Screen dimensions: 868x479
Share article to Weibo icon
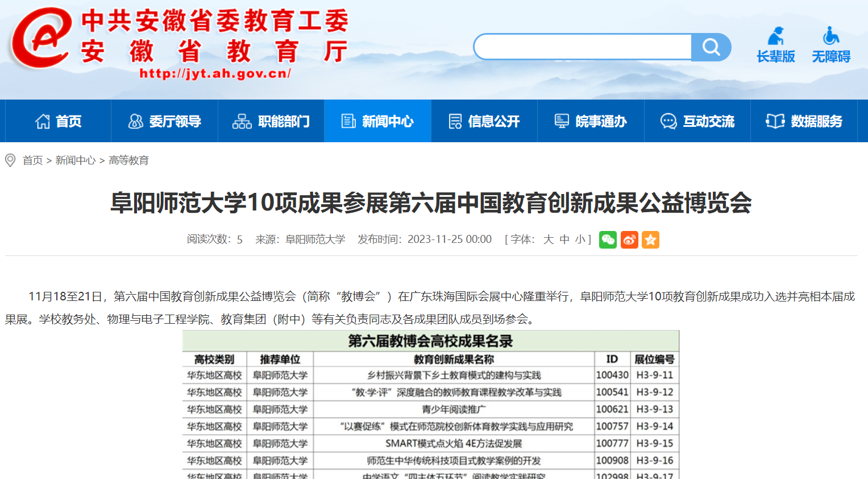point(629,240)
